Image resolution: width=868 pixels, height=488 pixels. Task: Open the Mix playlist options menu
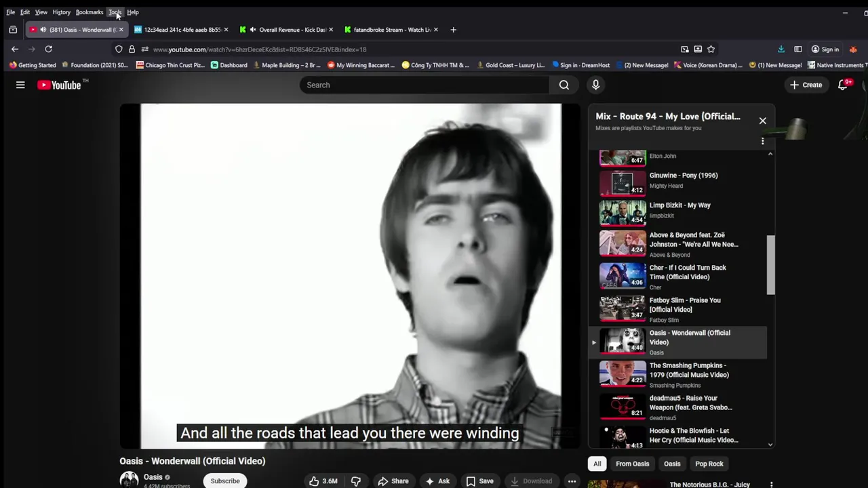click(x=763, y=141)
